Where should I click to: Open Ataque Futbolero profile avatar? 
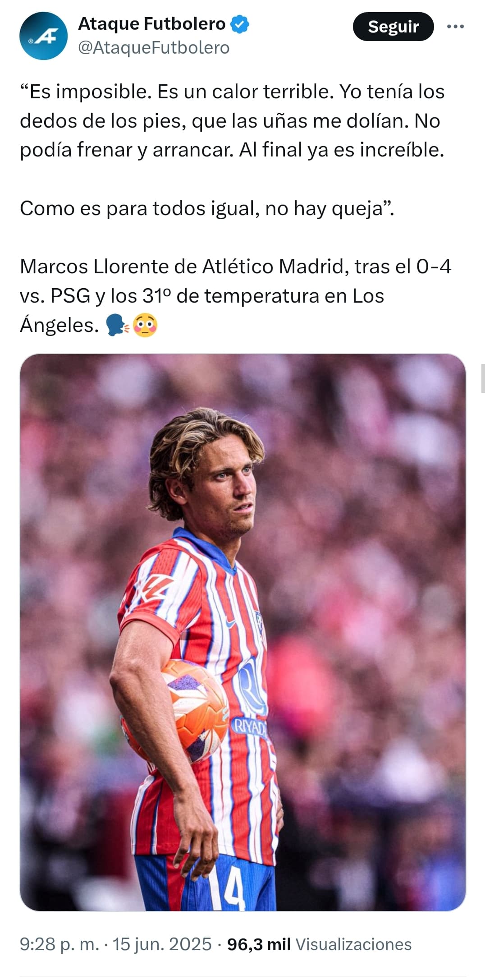(x=43, y=36)
